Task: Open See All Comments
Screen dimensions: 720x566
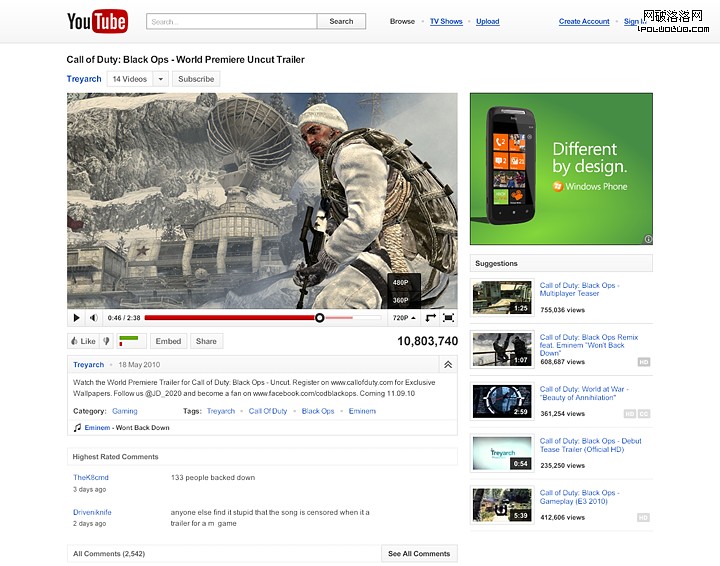Action: [419, 553]
